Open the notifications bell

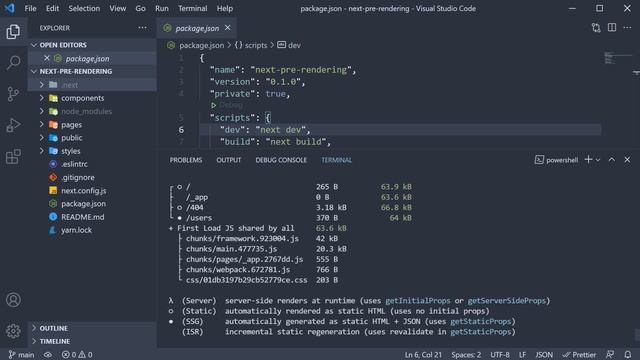628,355
